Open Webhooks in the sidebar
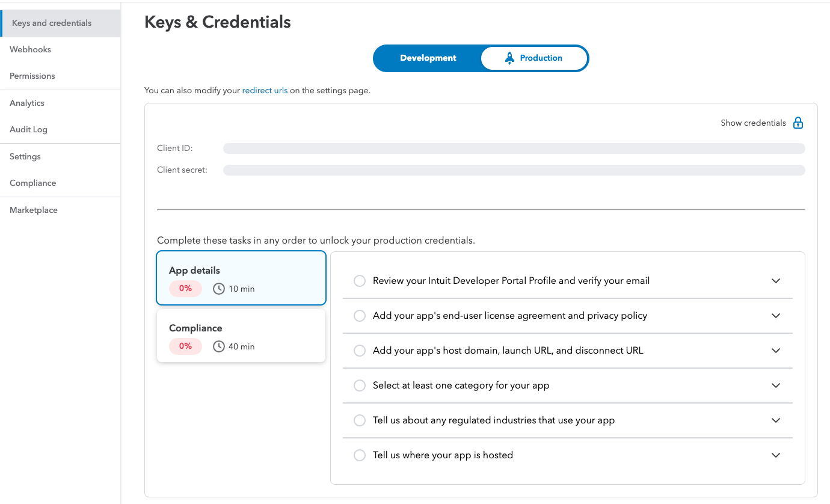Viewport: 830px width, 504px height. (30, 49)
